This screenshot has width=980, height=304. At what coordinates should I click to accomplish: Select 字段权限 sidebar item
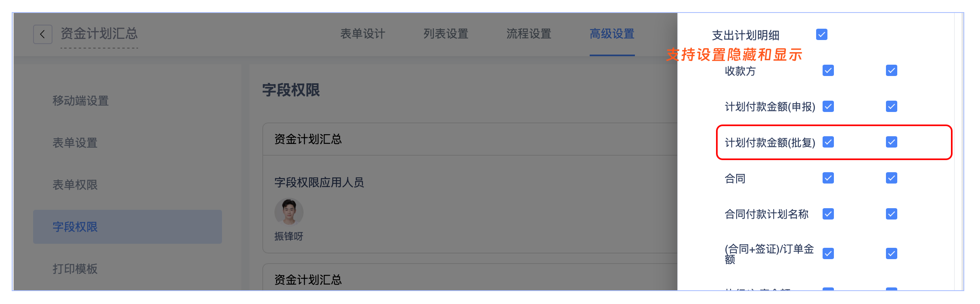click(x=75, y=227)
